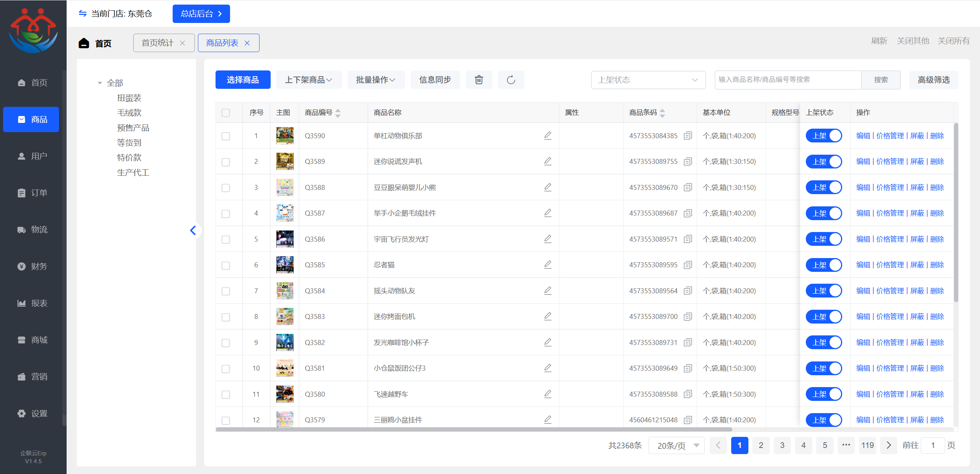This screenshot has width=980, height=474.
Task: Open the 上架状态 filter dropdown
Action: (x=648, y=80)
